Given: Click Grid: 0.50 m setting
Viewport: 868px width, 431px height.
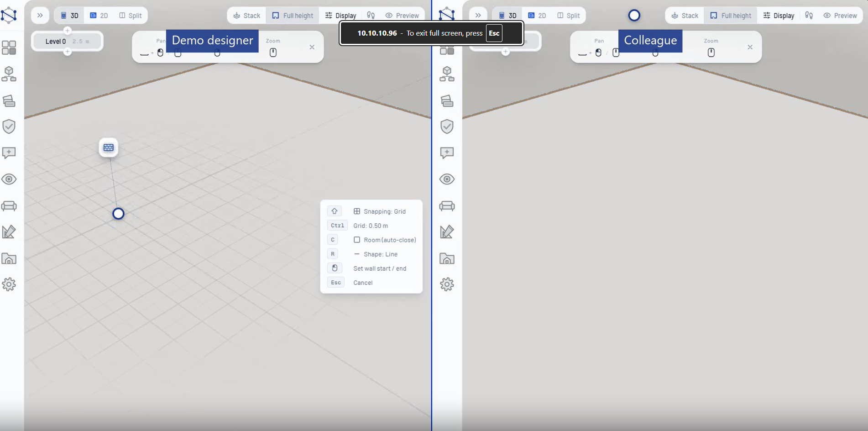Looking at the screenshot, I should coord(371,226).
